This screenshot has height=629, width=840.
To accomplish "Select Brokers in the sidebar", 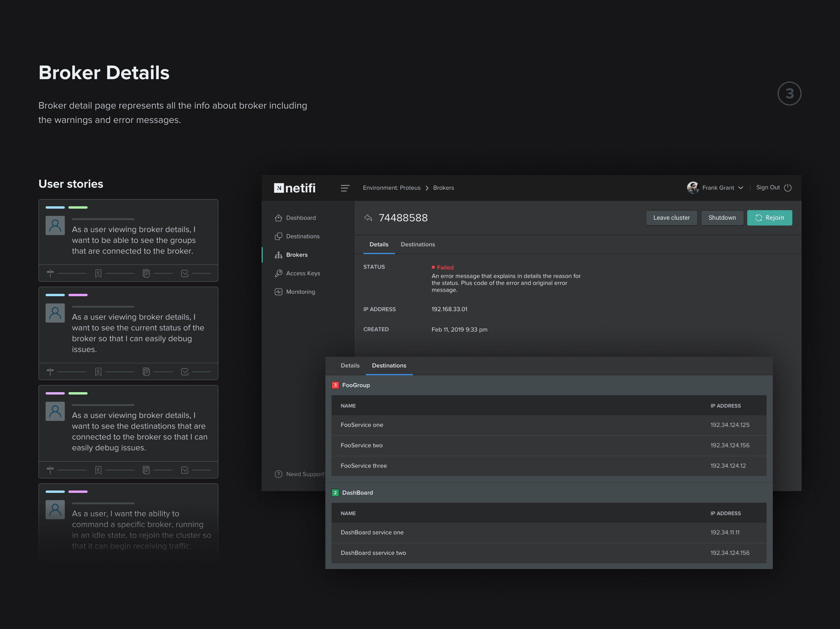I will tap(297, 255).
